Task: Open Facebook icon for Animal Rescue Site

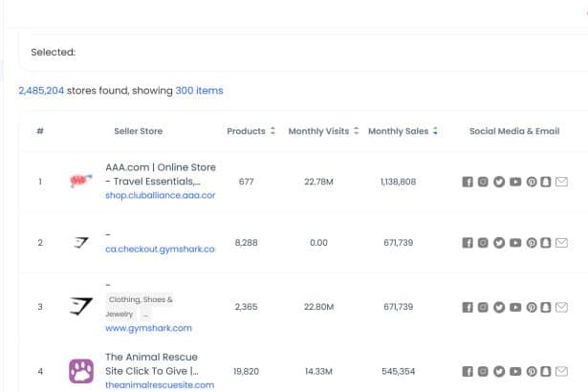Action: click(x=468, y=371)
